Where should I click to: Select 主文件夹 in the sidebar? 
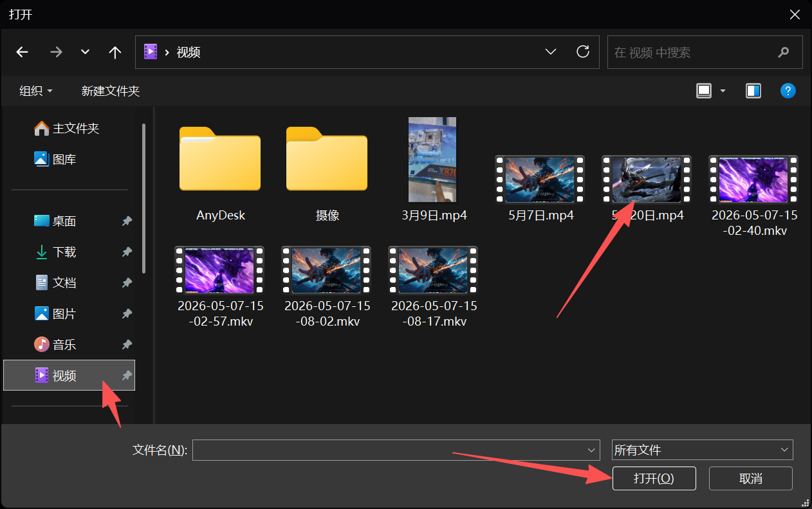click(x=70, y=129)
